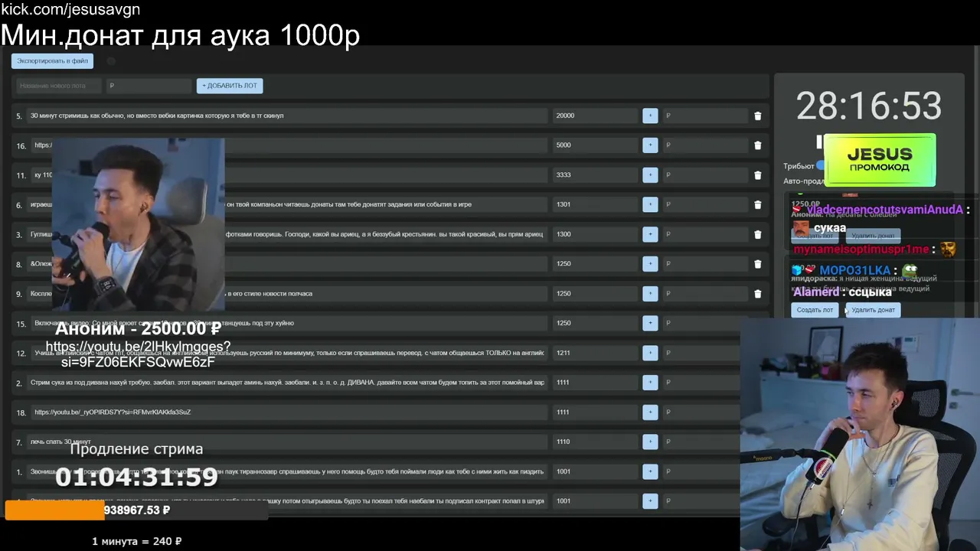The image size is (980, 551).
Task: Click the plus icon beside 1110 amount
Action: 650,442
